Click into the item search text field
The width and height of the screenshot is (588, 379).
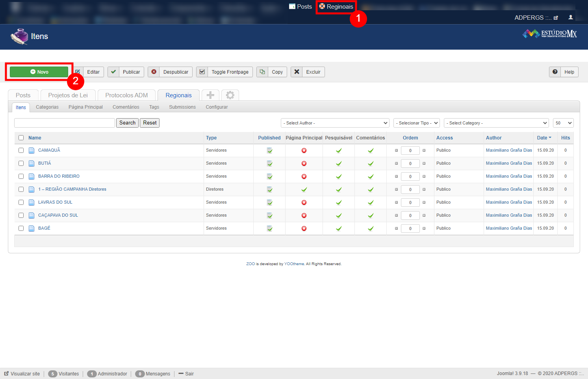(65, 123)
